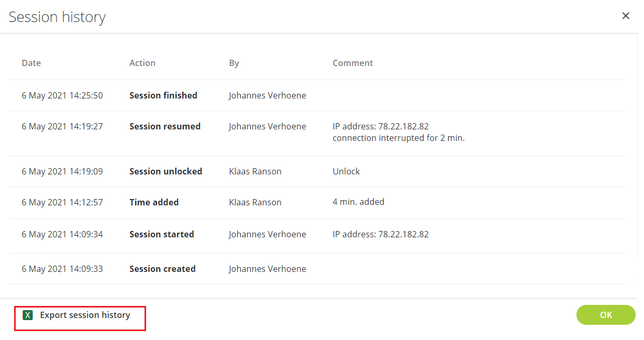Click the Session history dialog title
This screenshot has height=340, width=644.
pos(58,17)
